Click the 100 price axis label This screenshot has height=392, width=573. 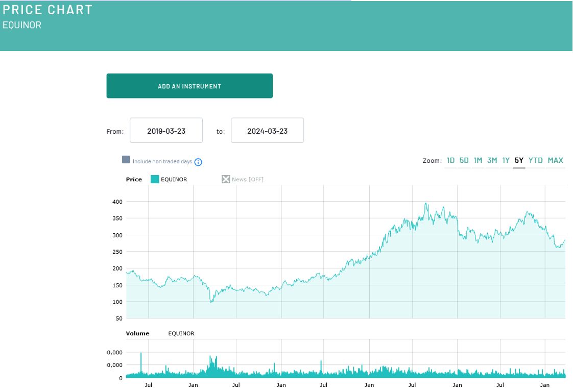click(x=117, y=302)
